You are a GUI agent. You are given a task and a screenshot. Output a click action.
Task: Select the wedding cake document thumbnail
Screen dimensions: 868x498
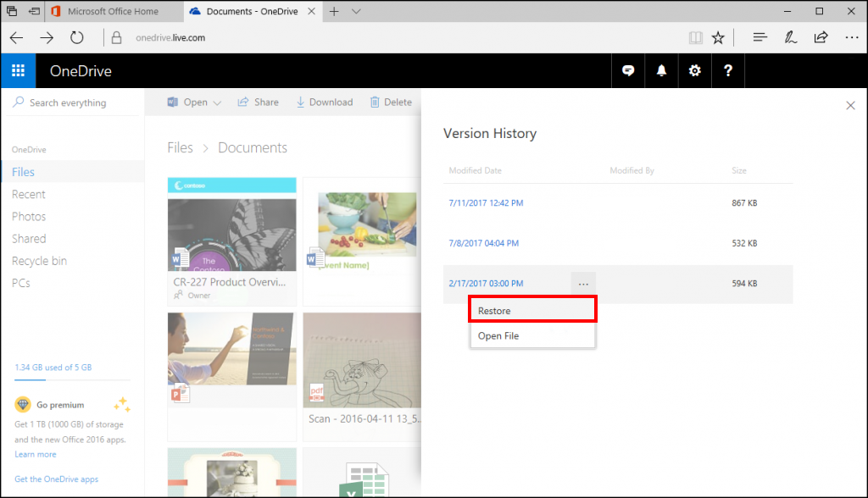pos(232,473)
